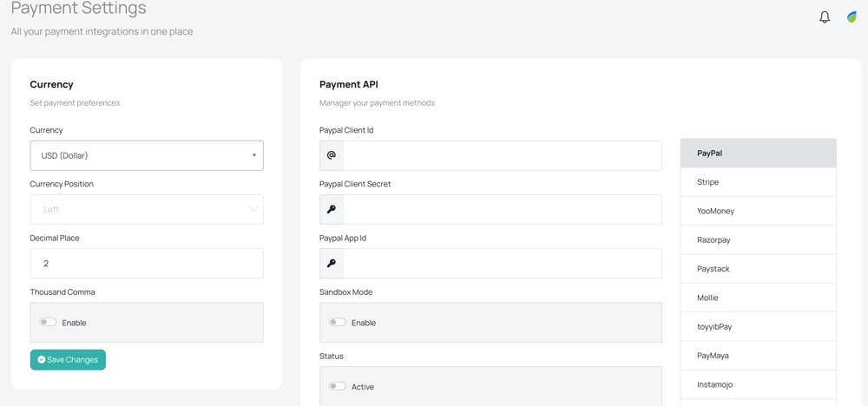868x406 pixels.
Task: Toggle the Thousand Comma Enable switch
Action: point(48,323)
